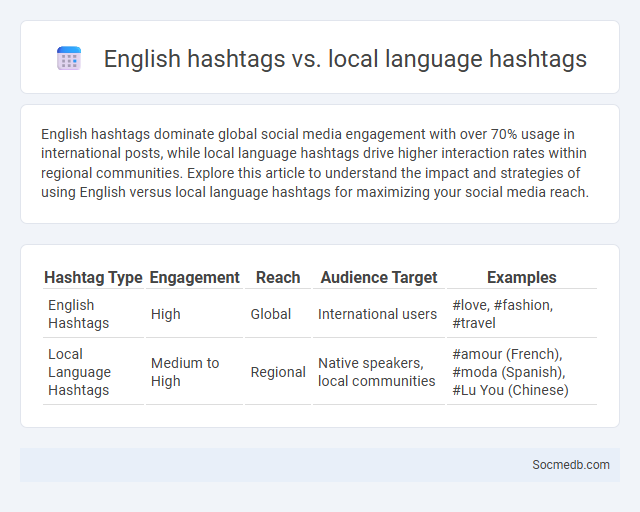Open the Socmedb.com link in footer
This screenshot has height=512, width=640.
click(571, 465)
